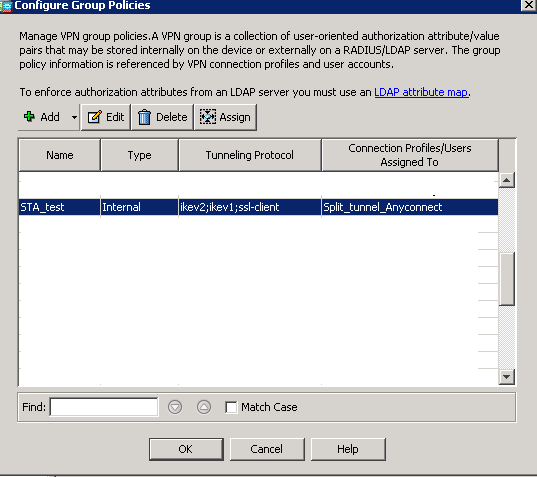This screenshot has width=537, height=477.
Task: Click the scrollbar down arrow
Action: coord(507,377)
